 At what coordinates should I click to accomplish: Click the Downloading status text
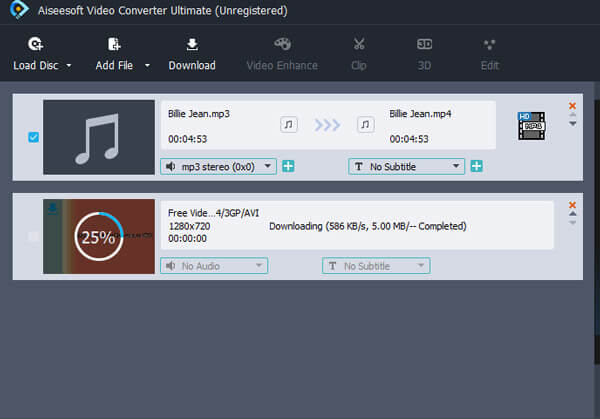coord(368,226)
